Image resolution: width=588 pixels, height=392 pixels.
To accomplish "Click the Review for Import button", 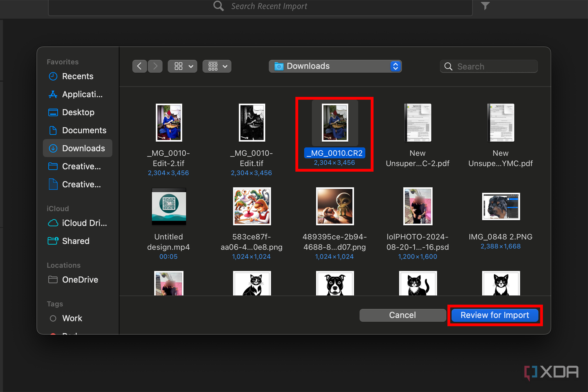I will click(x=495, y=315).
